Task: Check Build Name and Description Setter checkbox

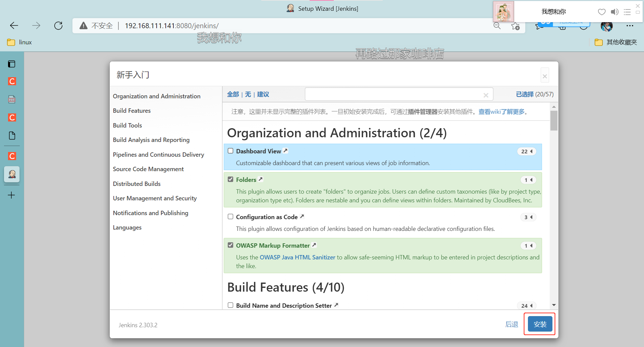Action: [x=230, y=305]
